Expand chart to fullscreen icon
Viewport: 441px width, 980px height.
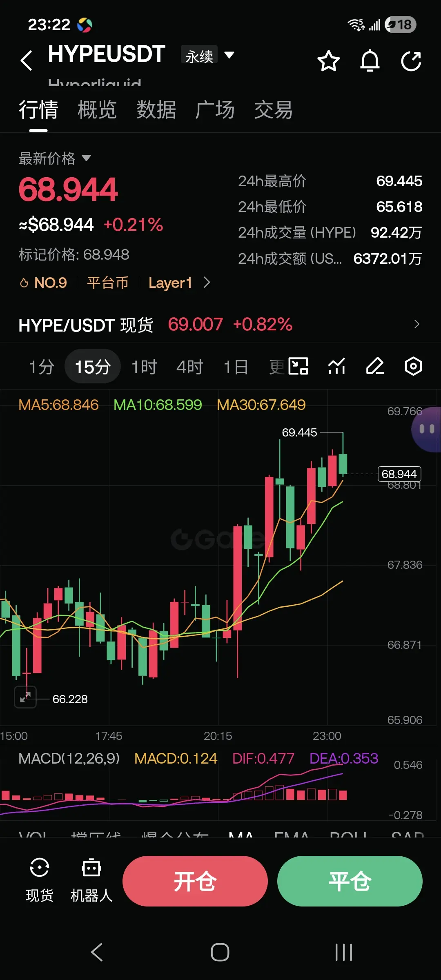point(25,697)
